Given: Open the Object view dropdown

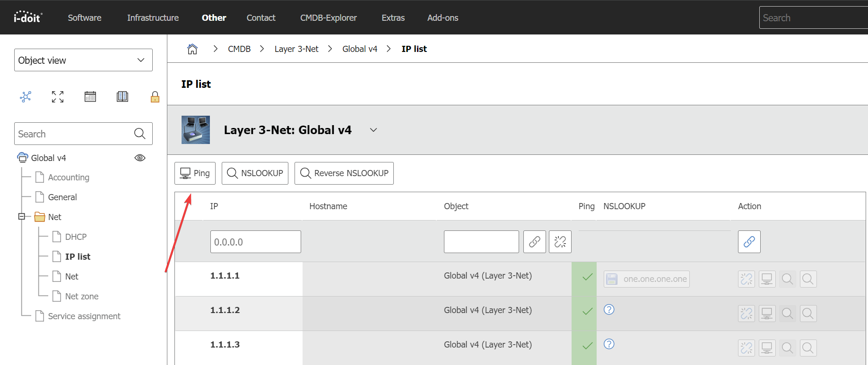Looking at the screenshot, I should coord(83,60).
